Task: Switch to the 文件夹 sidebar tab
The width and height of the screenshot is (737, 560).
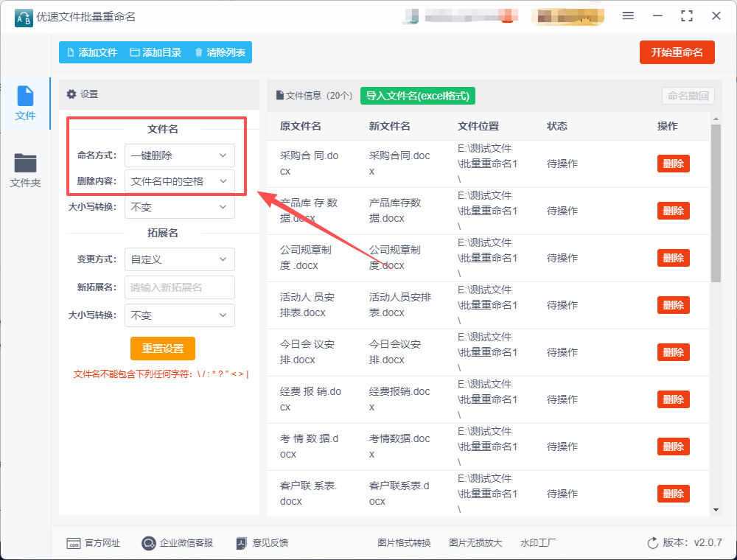Action: point(25,169)
